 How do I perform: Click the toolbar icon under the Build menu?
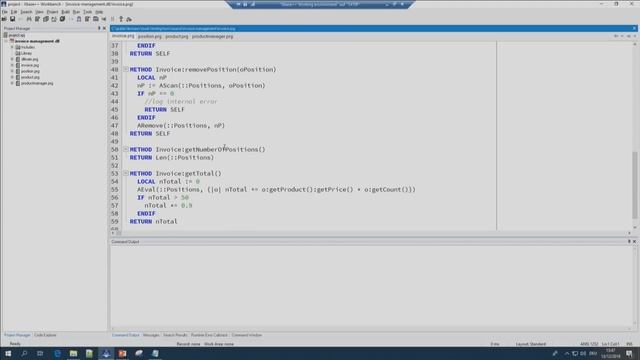click(62, 19)
